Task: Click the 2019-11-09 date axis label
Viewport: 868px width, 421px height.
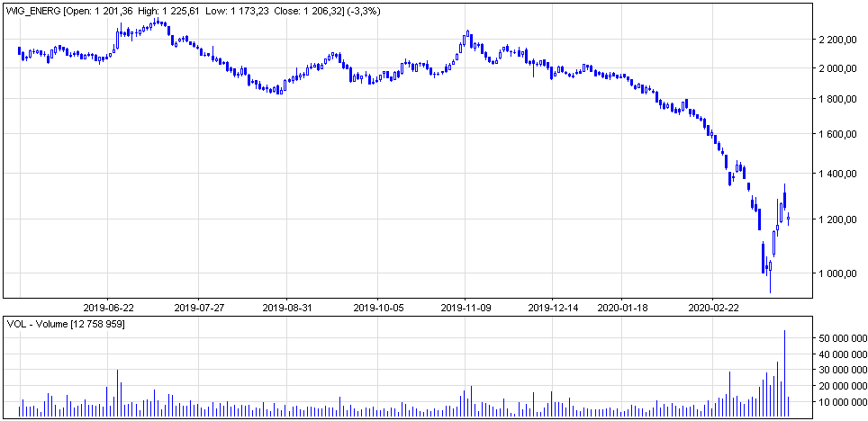Action: (466, 307)
